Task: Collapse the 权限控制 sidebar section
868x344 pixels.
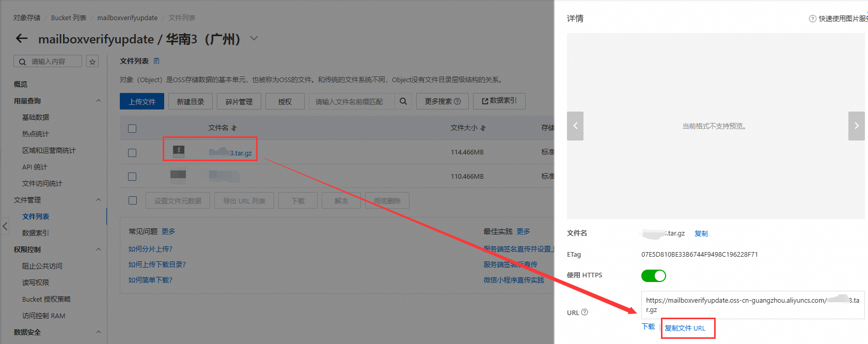Action: tap(98, 249)
